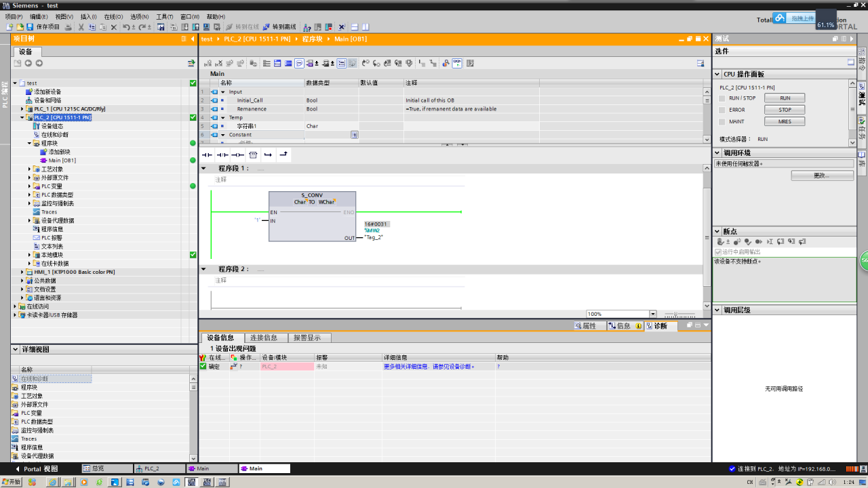Open Overview (总览) tab in bottom bar
This screenshot has width=868, height=488.
(x=106, y=469)
